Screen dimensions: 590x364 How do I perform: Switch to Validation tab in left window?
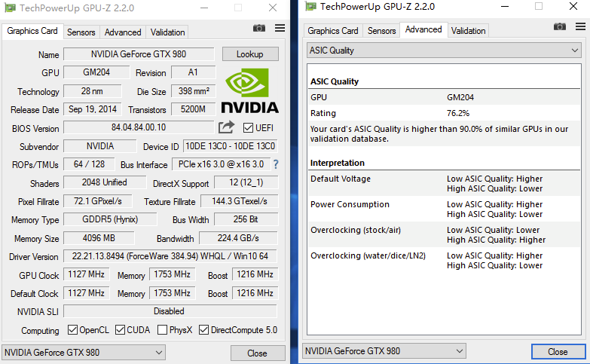pyautogui.click(x=168, y=32)
